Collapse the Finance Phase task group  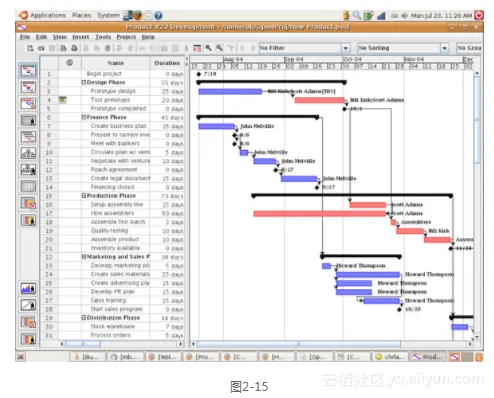pyautogui.click(x=84, y=117)
